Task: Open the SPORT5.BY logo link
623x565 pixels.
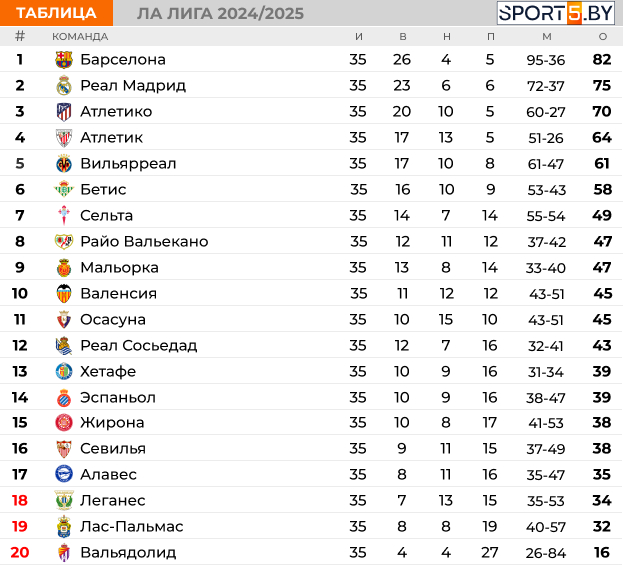Action: (556, 13)
